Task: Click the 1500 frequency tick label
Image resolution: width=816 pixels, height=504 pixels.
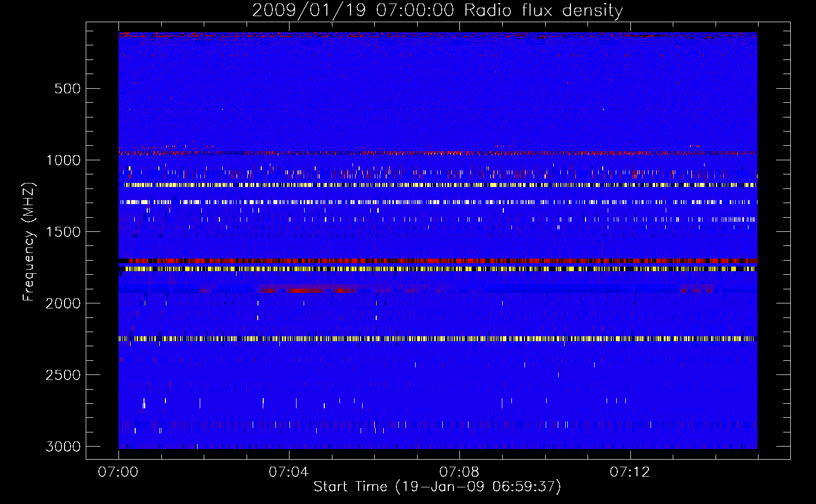Action: [63, 232]
